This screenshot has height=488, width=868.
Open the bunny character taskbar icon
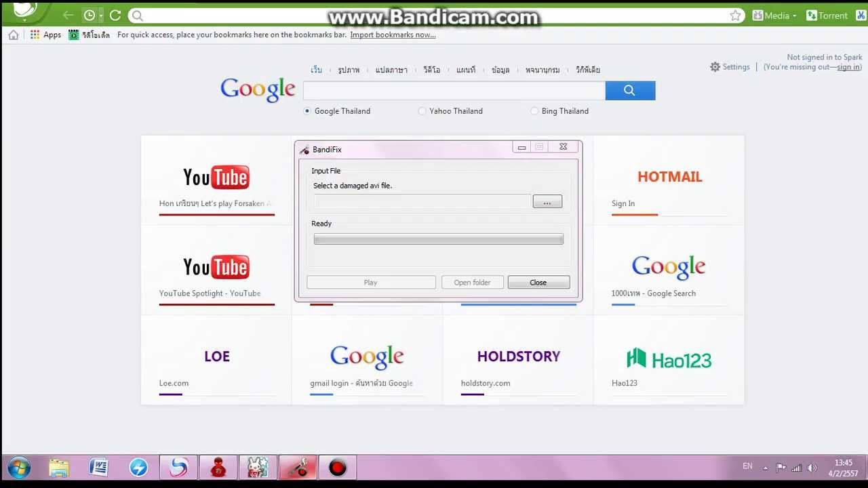pos(258,468)
